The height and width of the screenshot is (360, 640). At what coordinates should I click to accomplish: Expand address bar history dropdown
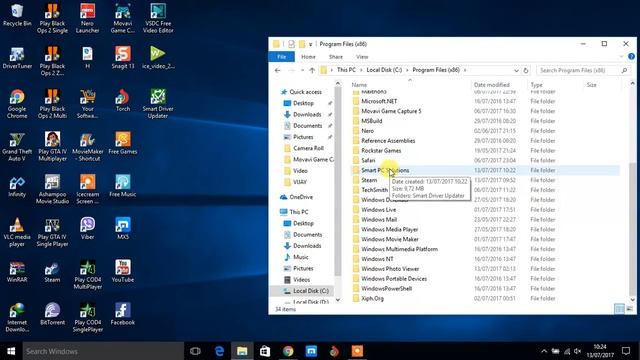tap(516, 70)
